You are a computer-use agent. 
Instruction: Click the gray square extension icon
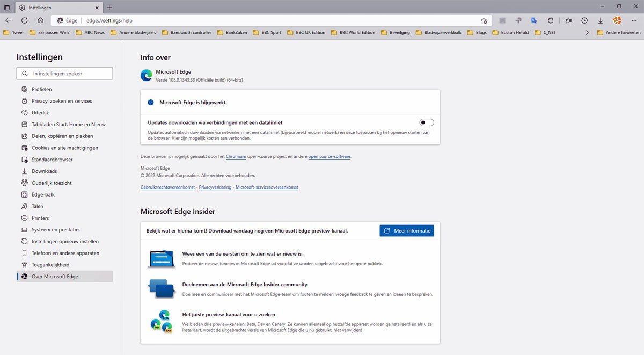(x=502, y=20)
